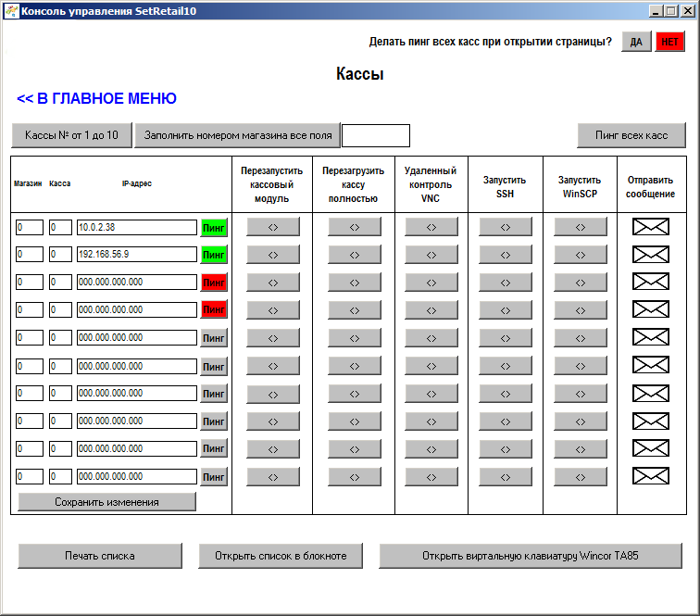The image size is (700, 616).
Task: Click Ping button in the last row
Action: (214, 477)
